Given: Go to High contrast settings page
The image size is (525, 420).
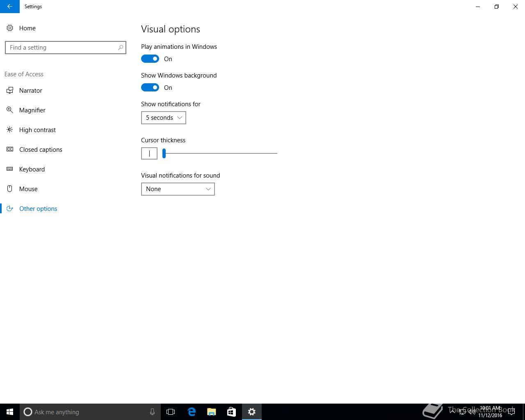Looking at the screenshot, I should (37, 130).
